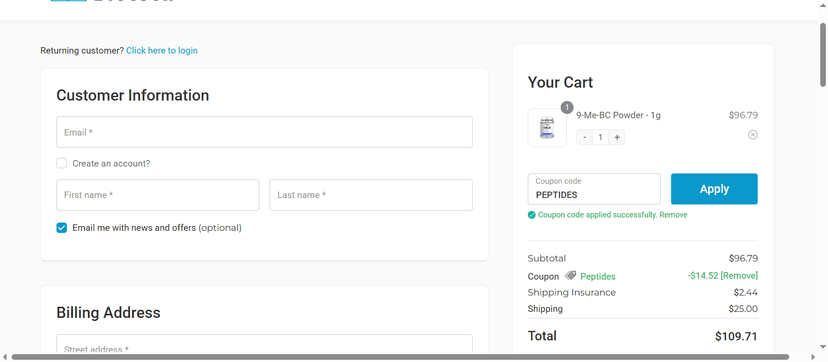
Task: Click the coupon tag icon beside Peptides
Action: pos(570,275)
